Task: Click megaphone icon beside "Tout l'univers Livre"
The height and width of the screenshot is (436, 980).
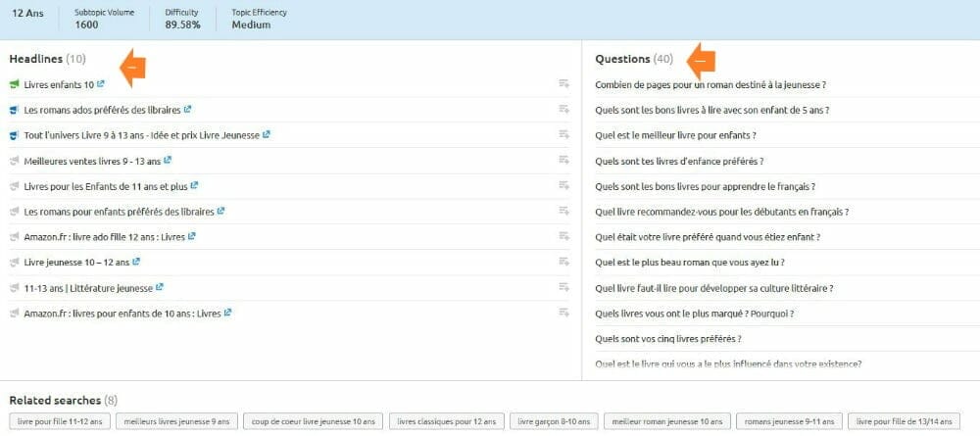Action: tap(15, 135)
